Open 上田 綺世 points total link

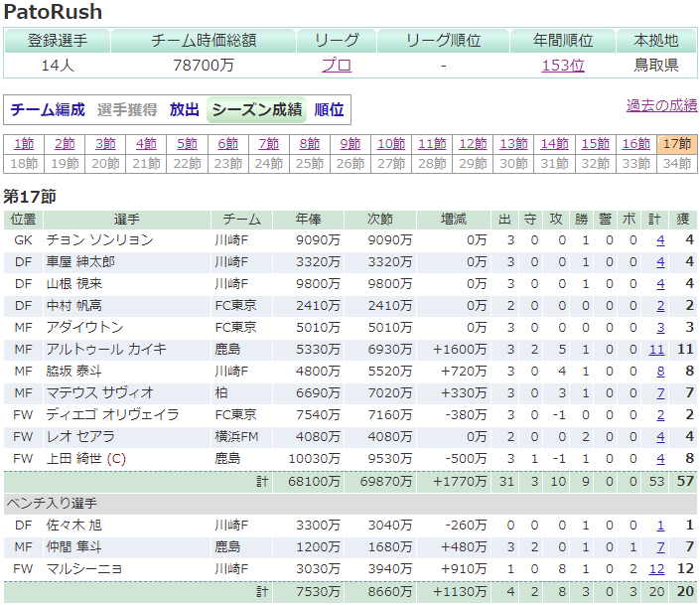[660, 459]
